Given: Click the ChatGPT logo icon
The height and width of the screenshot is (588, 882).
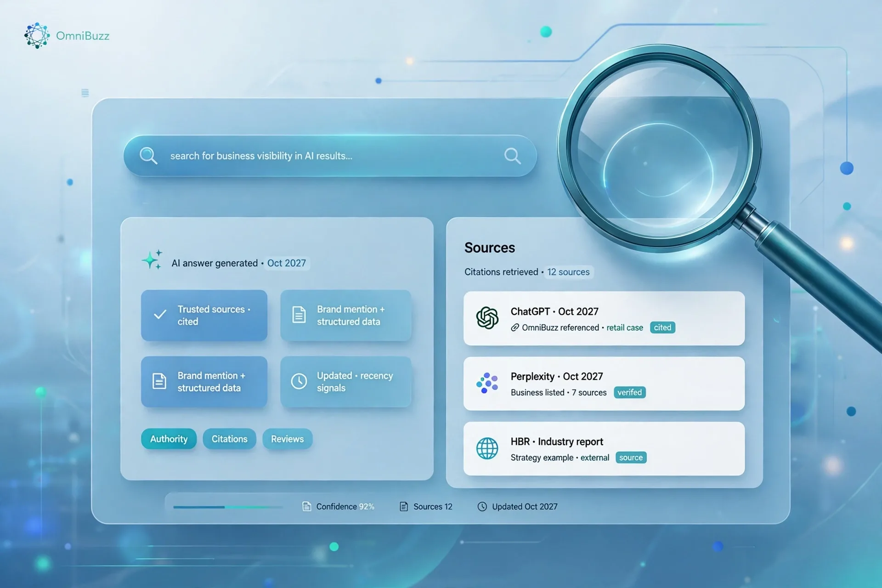Looking at the screenshot, I should [x=487, y=318].
